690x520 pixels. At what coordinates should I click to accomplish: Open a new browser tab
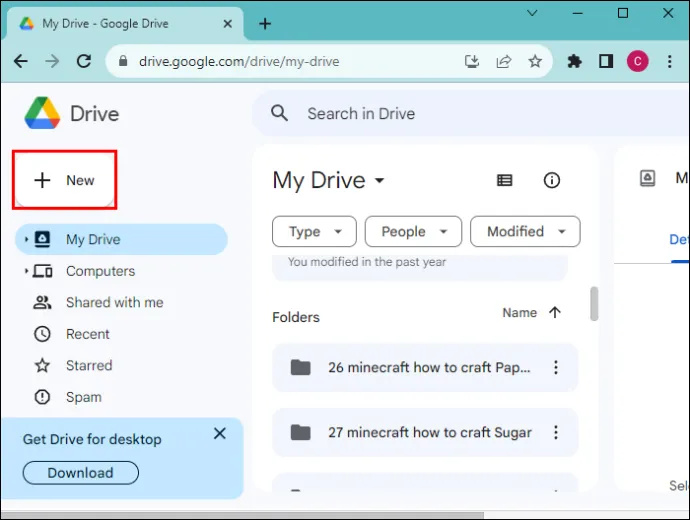coord(265,24)
